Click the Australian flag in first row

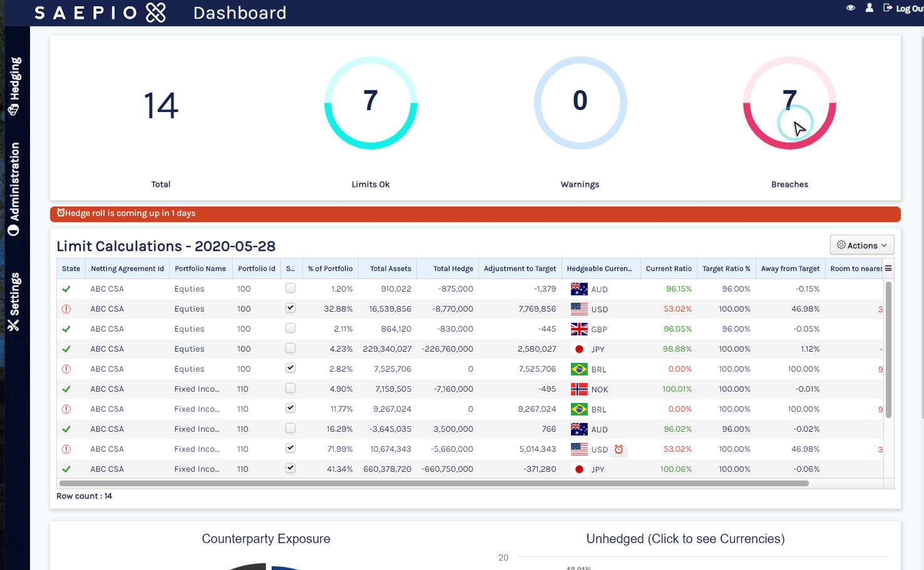click(x=579, y=289)
